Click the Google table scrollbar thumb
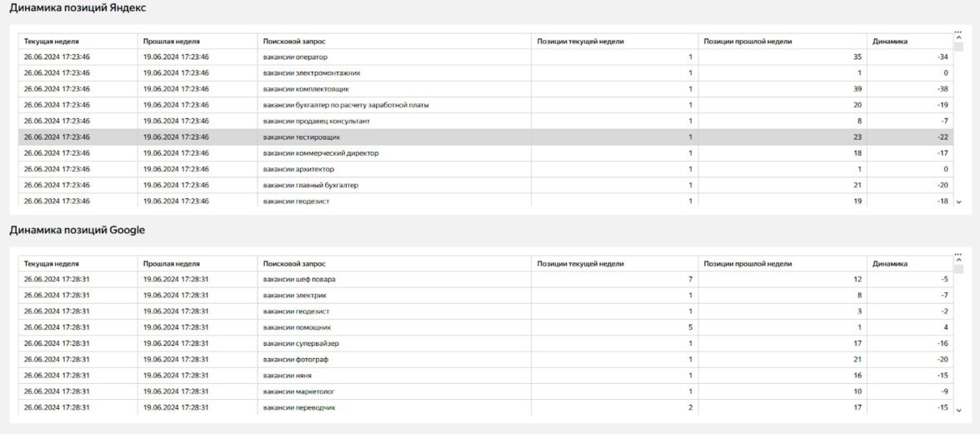This screenshot has height=434, width=980. (x=958, y=269)
